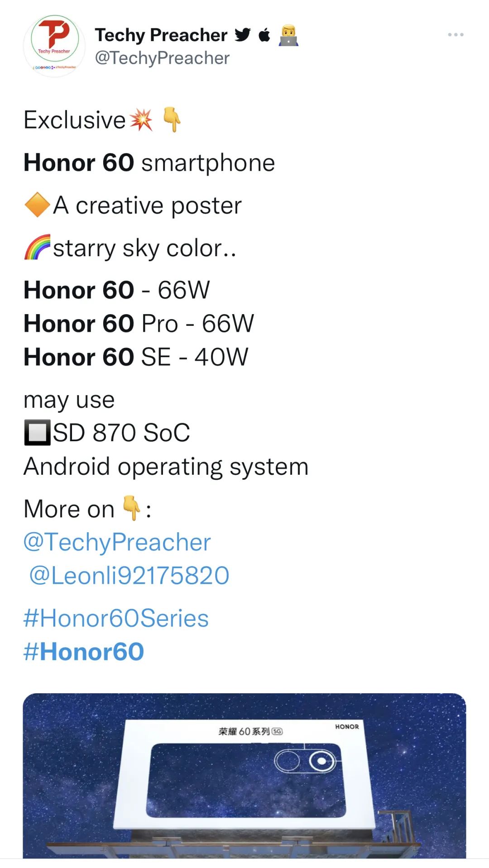
Task: Click the technologist emoji in the header
Action: (288, 36)
